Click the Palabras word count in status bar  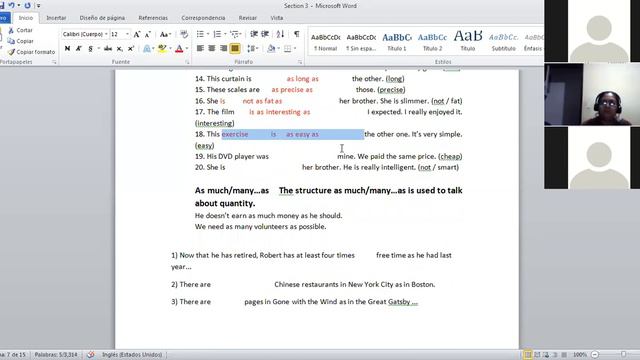click(56, 355)
